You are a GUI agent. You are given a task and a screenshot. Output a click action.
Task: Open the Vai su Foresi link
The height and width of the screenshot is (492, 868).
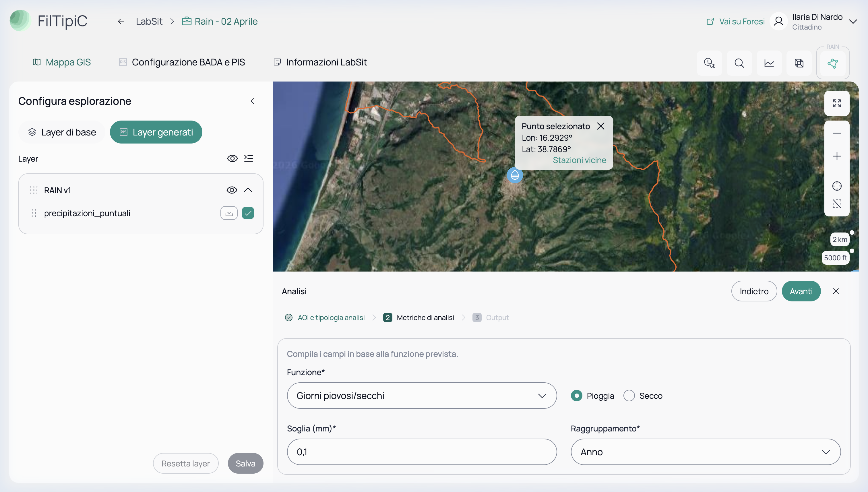pyautogui.click(x=736, y=21)
